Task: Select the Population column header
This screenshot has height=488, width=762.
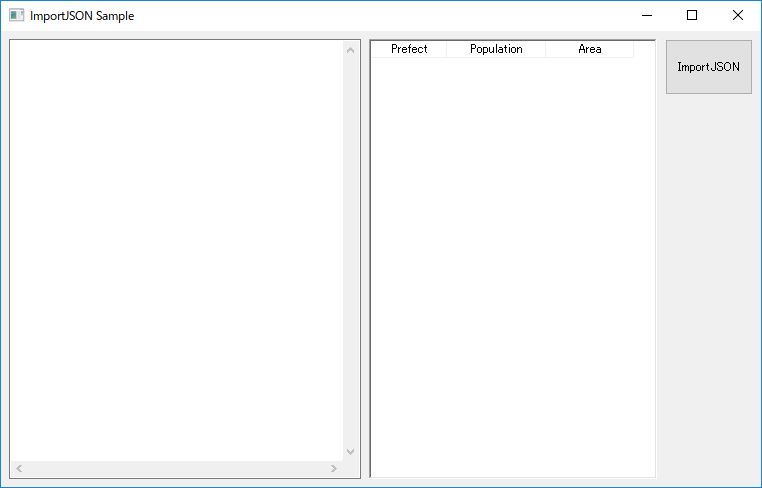Action: click(496, 49)
